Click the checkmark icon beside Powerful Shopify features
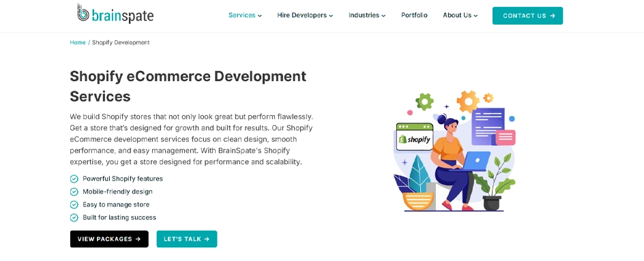 74,179
